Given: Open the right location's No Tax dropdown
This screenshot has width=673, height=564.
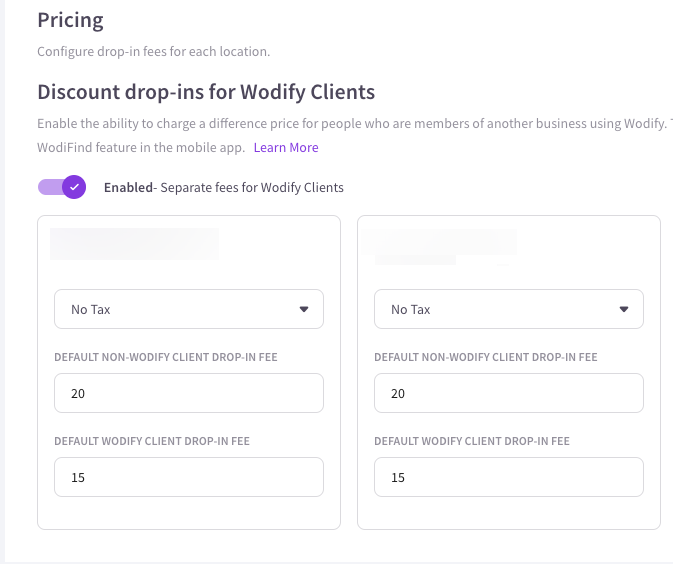Looking at the screenshot, I should coord(508,310).
